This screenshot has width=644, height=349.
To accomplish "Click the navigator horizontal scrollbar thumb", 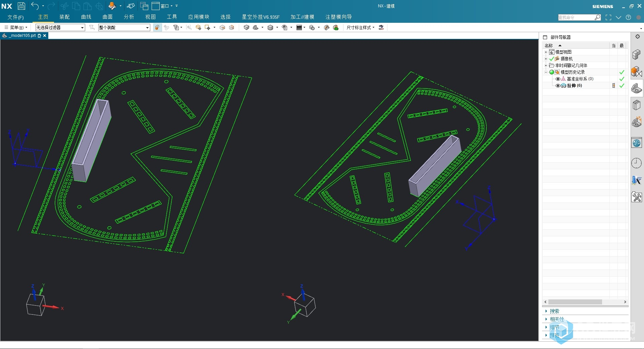I will [575, 302].
